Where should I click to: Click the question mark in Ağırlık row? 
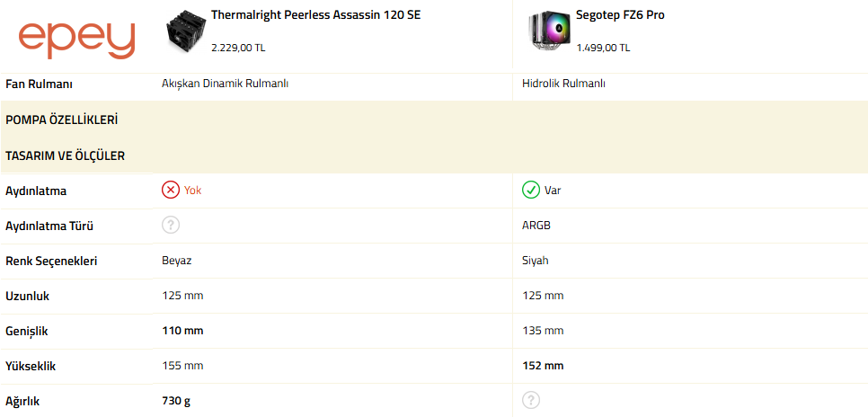tap(531, 400)
